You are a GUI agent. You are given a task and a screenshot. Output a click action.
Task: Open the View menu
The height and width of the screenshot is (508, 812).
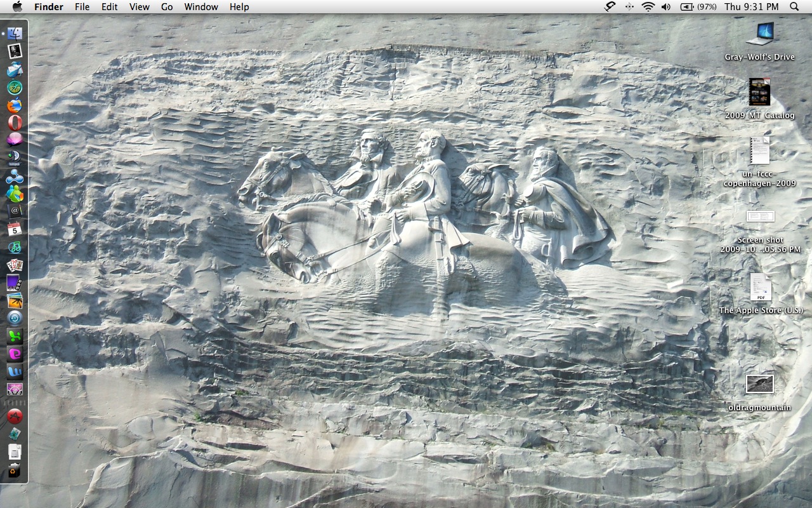tap(140, 6)
